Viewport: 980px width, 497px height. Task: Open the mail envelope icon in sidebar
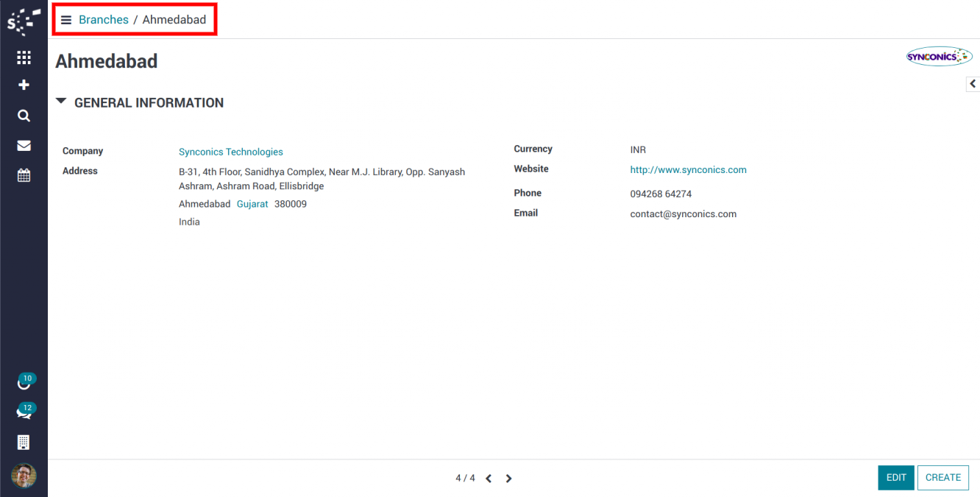(24, 146)
